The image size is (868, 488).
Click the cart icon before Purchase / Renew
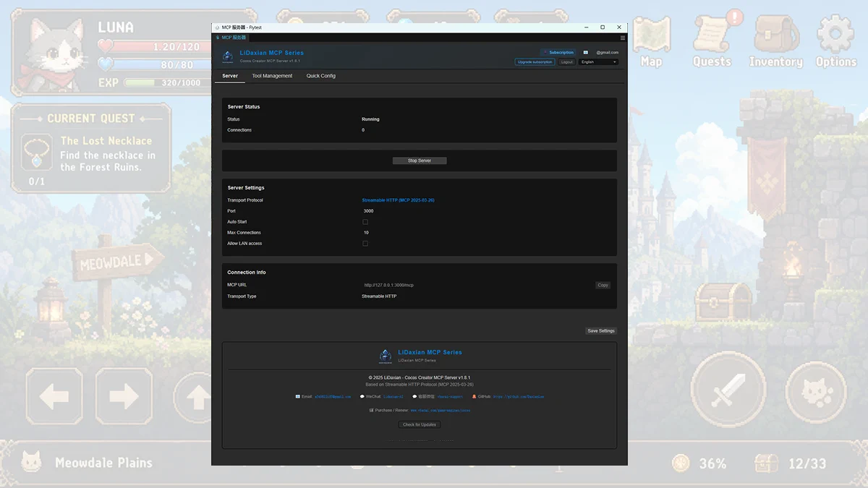[371, 410]
